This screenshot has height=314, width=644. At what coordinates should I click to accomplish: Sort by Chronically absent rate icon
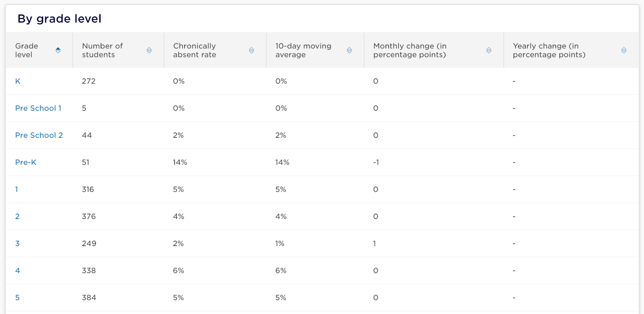pyautogui.click(x=252, y=50)
